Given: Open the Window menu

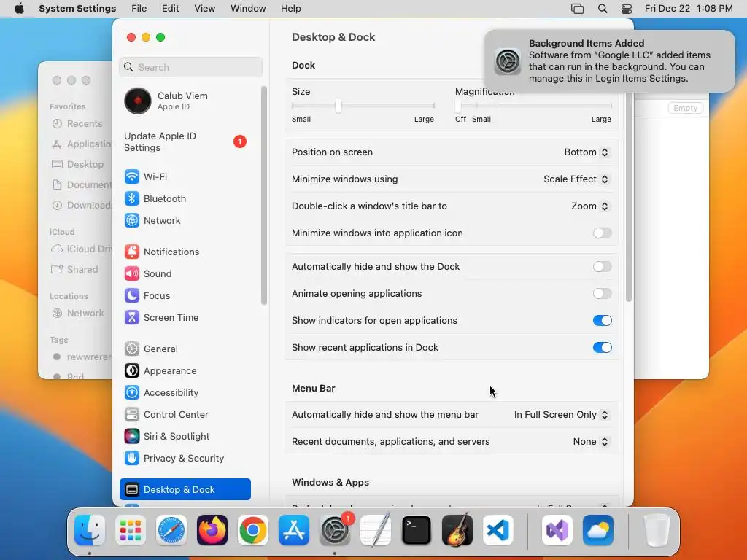Looking at the screenshot, I should pos(248,9).
